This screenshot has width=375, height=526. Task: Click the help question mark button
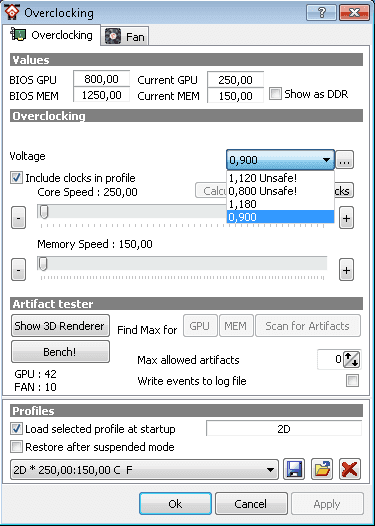click(321, 13)
